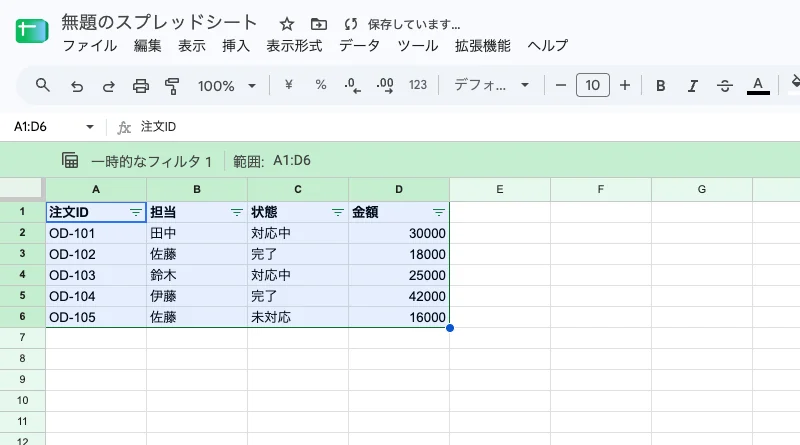Click the search menus magnifier icon

pos(43,85)
